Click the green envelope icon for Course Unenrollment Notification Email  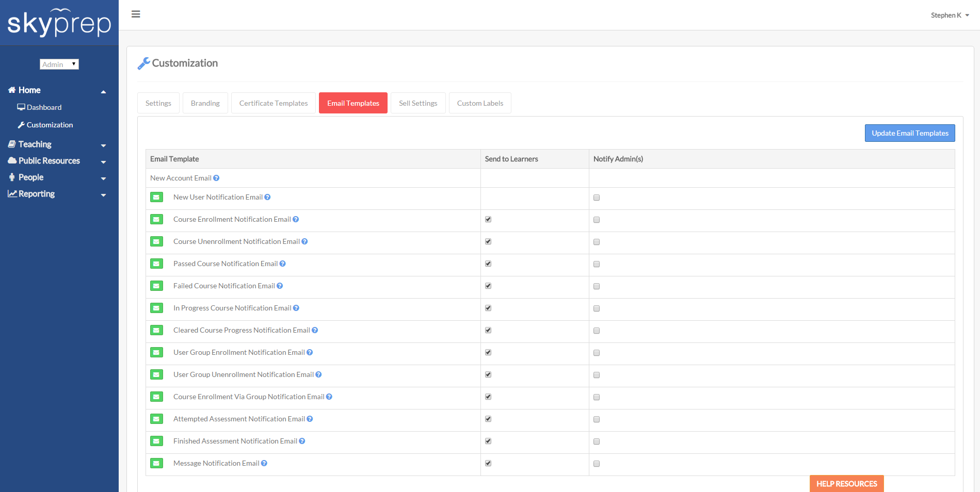pos(156,241)
